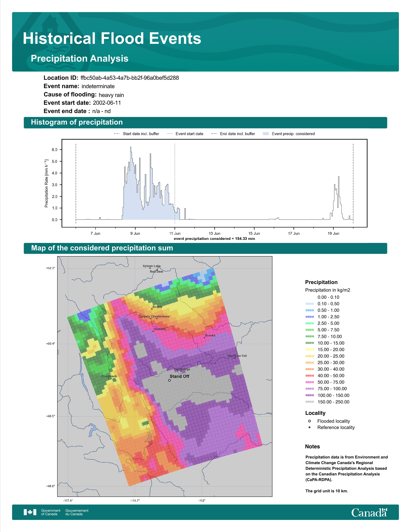The image size is (411, 532).
Task: Click the +52.3° latitude label
Action: pyautogui.click(x=51, y=268)
